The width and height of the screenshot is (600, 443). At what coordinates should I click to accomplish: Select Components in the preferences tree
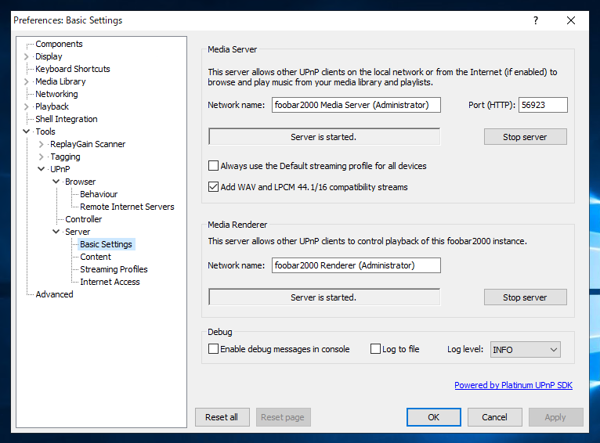pos(59,44)
